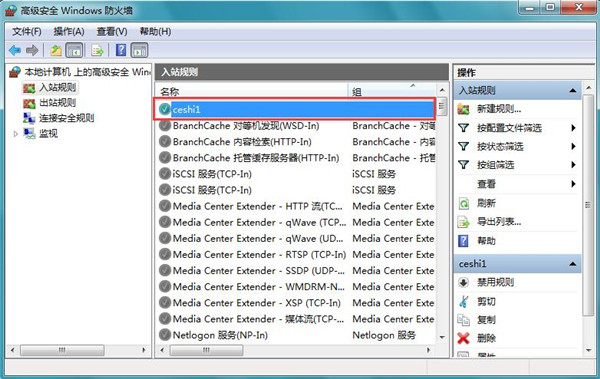Click the red X delete icon

(x=463, y=338)
